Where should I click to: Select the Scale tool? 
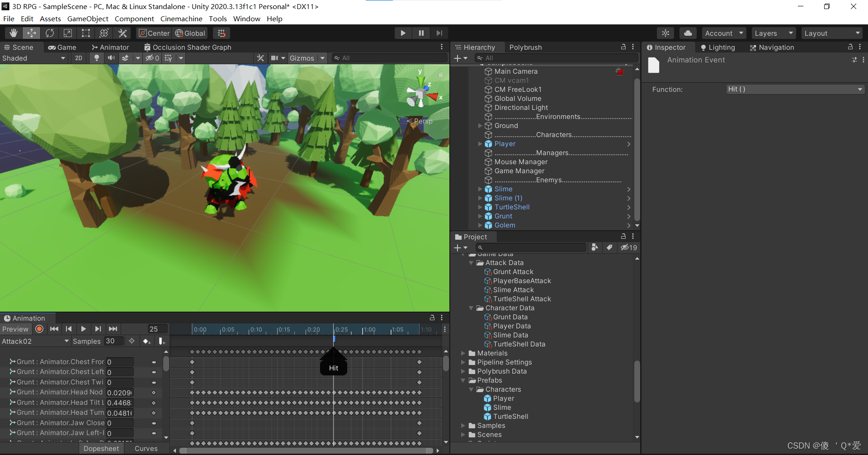(68, 33)
